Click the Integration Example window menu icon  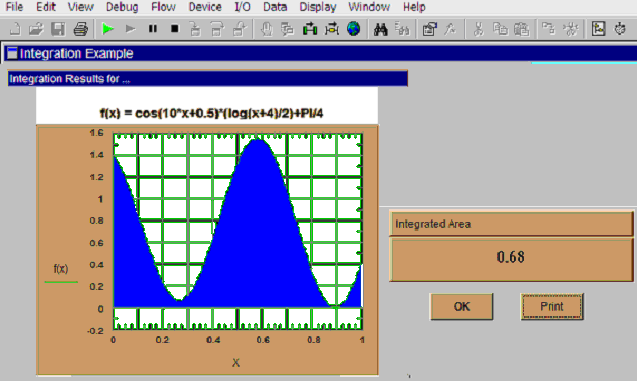[12, 53]
